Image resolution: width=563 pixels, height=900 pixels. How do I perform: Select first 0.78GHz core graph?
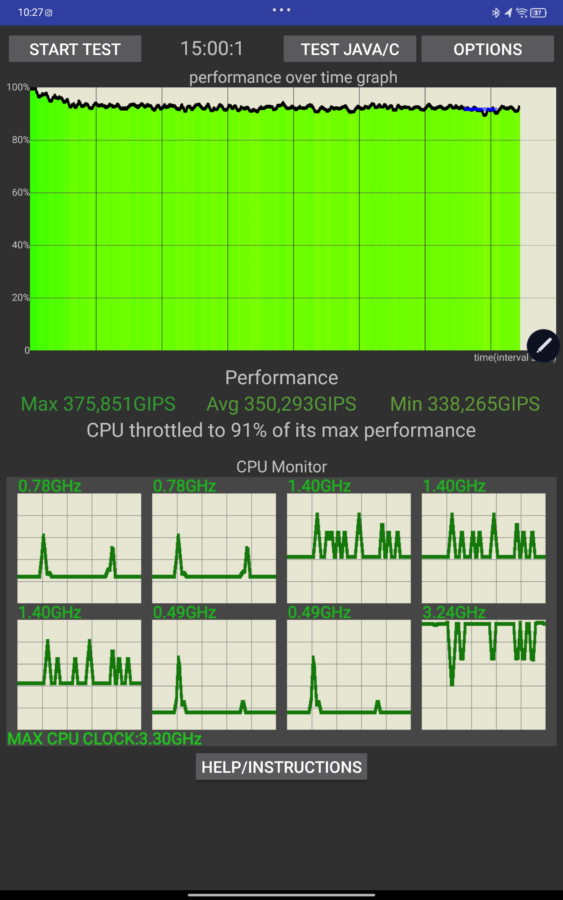79,548
